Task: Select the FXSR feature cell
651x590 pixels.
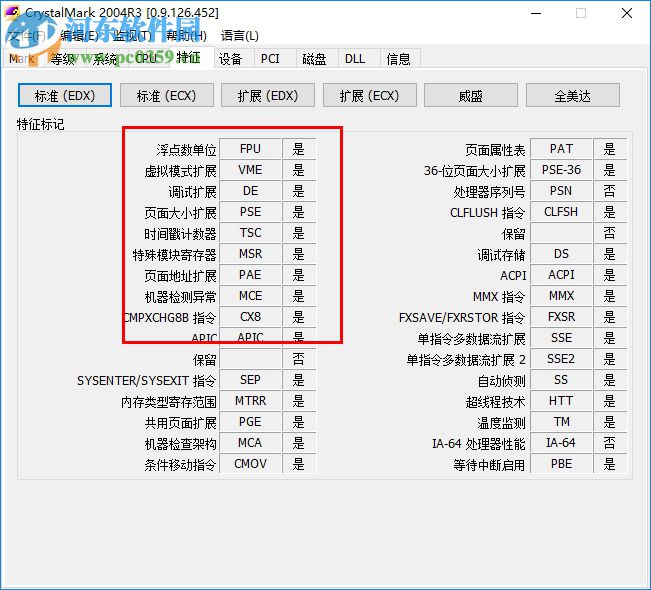Action: pyautogui.click(x=561, y=317)
